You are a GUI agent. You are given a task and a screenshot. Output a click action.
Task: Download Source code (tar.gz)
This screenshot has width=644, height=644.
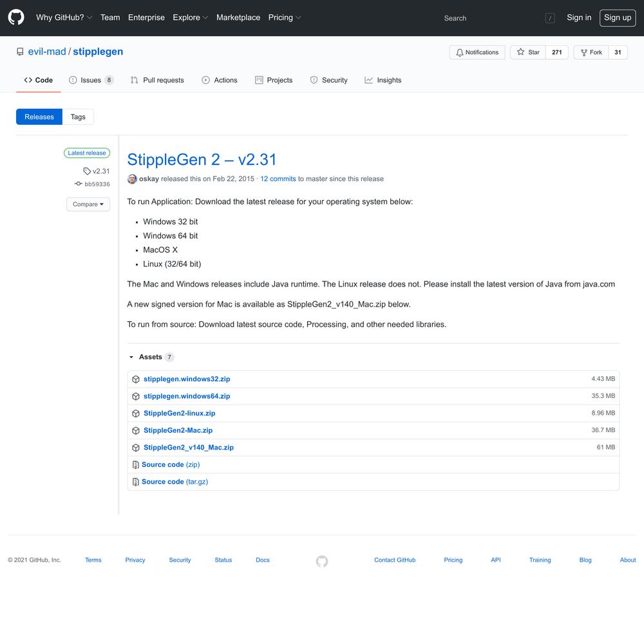tap(175, 482)
